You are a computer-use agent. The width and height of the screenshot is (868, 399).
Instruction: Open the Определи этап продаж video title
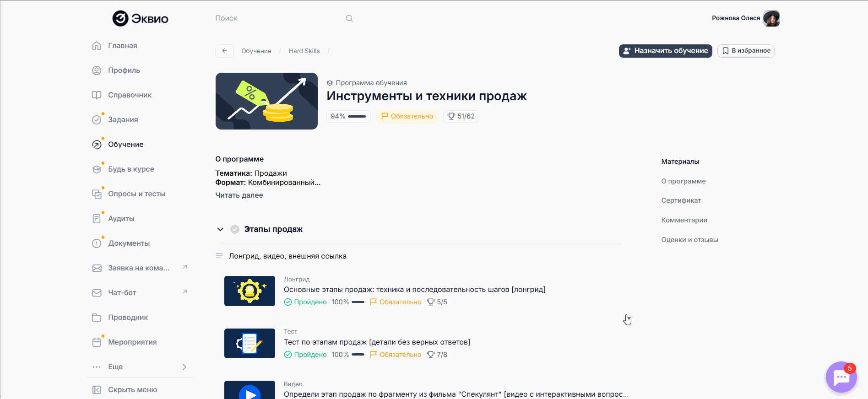tap(456, 394)
